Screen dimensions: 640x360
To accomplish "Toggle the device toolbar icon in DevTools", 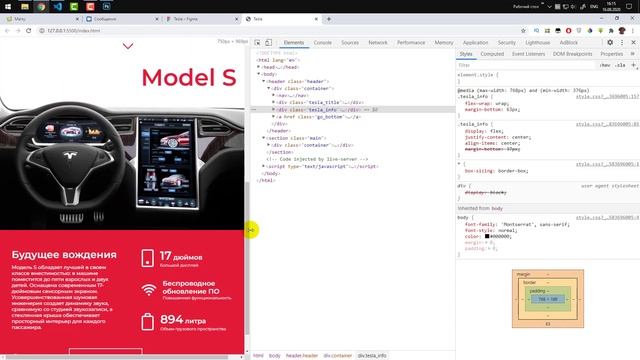I will [x=269, y=42].
